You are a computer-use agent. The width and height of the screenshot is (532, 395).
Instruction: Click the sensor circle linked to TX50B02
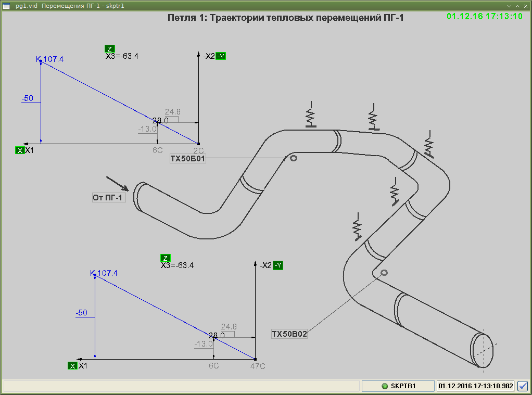click(x=384, y=273)
